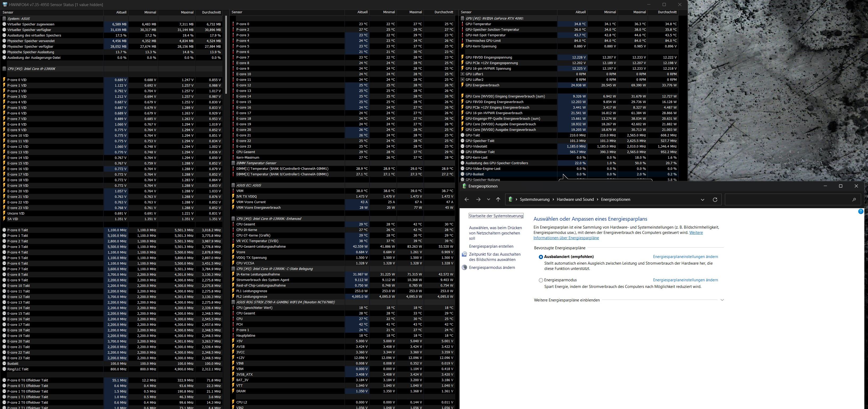Open the address bar history dropdown
The width and height of the screenshot is (868, 409).
tap(703, 199)
